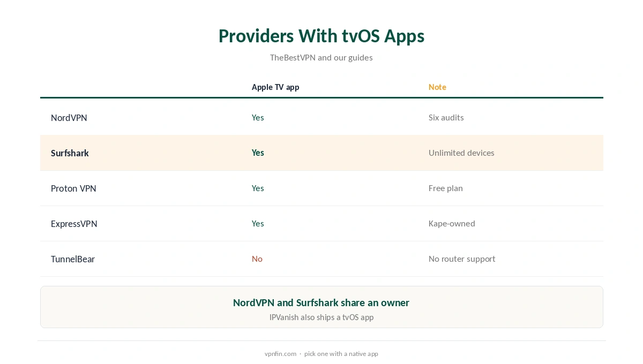Click the 'Note' column header
Image resolution: width=643 pixels, height=364 pixels.
[437, 87]
